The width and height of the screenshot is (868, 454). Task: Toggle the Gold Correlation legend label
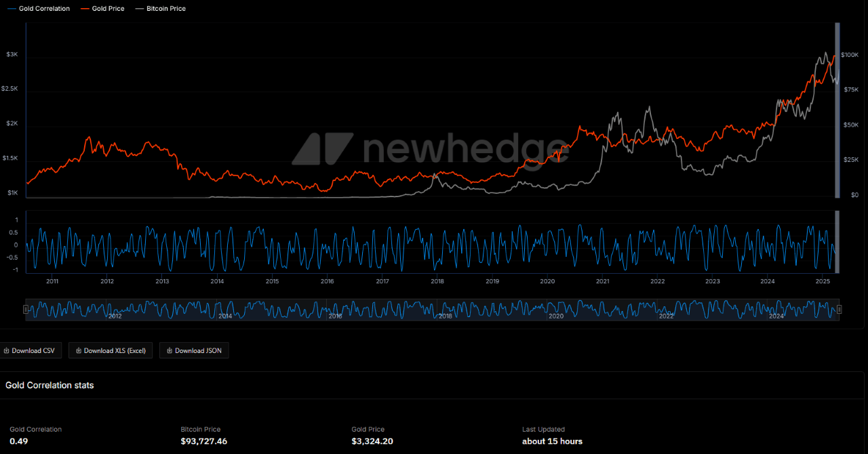click(44, 9)
